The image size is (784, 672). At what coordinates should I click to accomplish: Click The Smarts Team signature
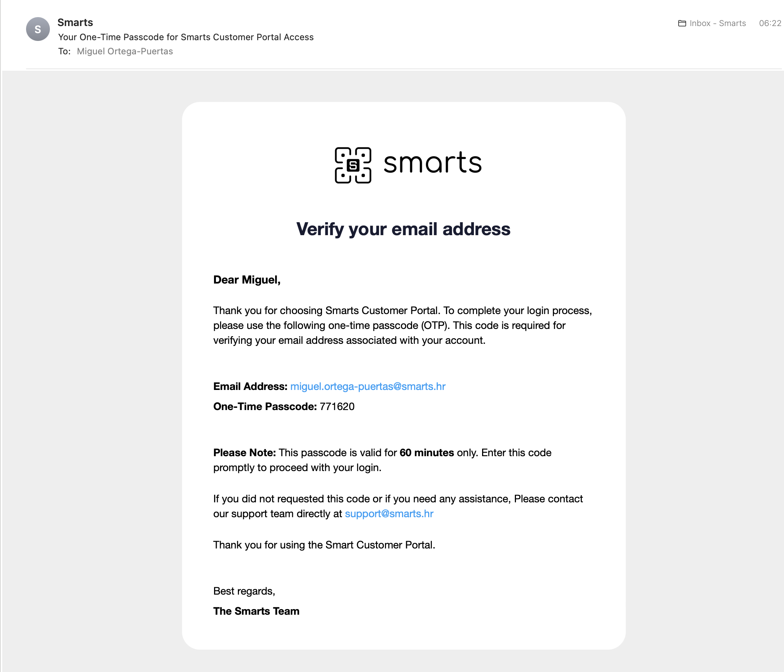click(256, 611)
